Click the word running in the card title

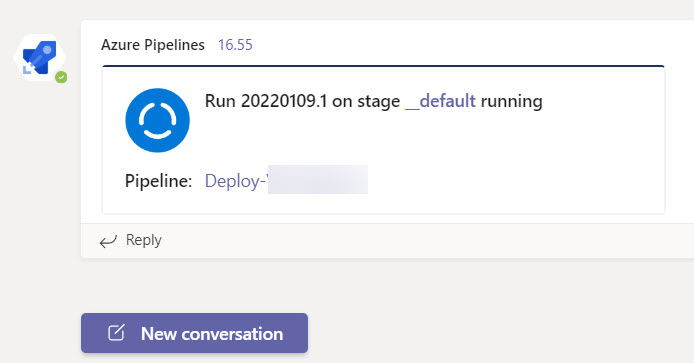[511, 101]
